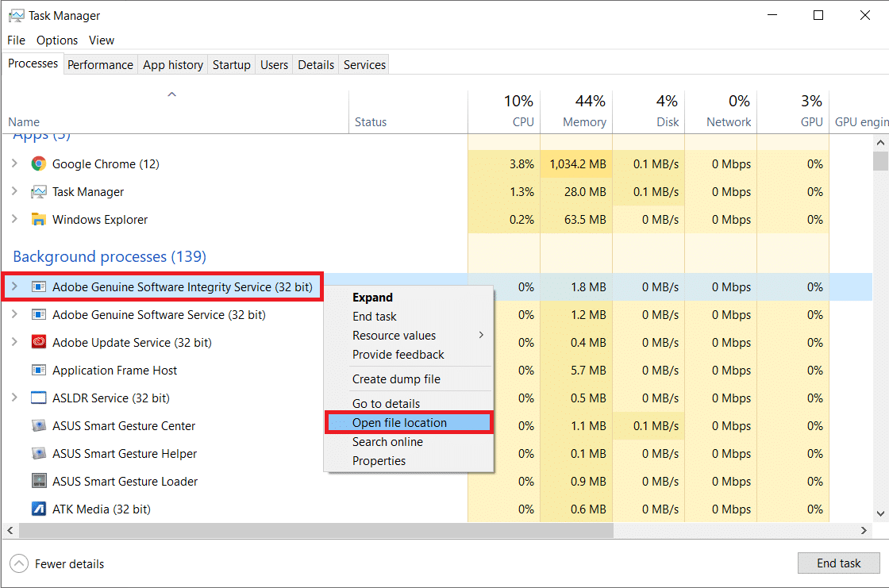Switch to the Startup tab
Image resolution: width=889 pixels, height=588 pixels.
point(231,65)
